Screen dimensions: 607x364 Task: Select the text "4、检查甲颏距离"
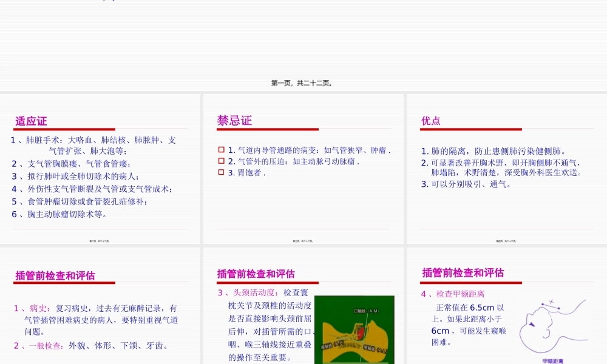coord(454,294)
